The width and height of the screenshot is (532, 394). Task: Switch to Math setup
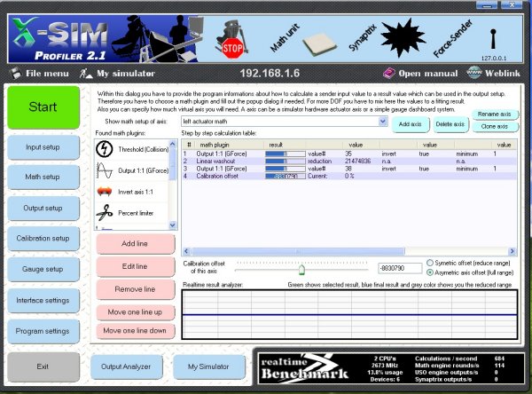pos(43,177)
